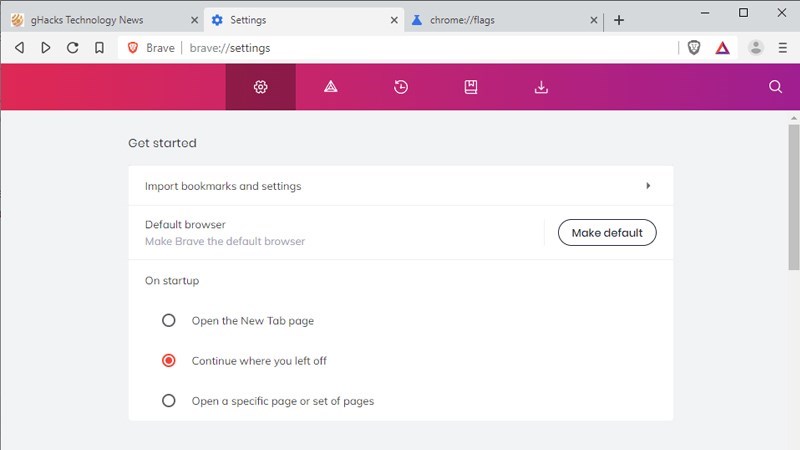
Task: Switch to the Settings tab
Action: click(x=304, y=20)
